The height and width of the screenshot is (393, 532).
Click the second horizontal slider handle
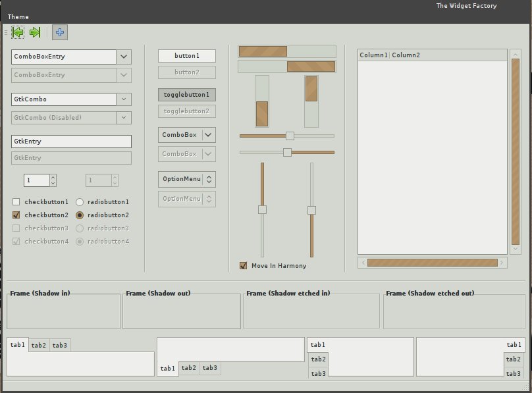point(287,152)
